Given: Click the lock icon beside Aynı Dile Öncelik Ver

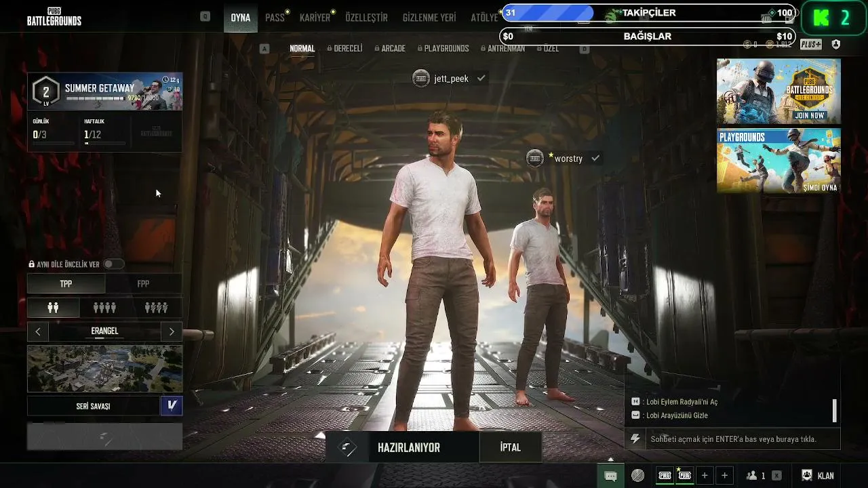Looking at the screenshot, I should [31, 264].
